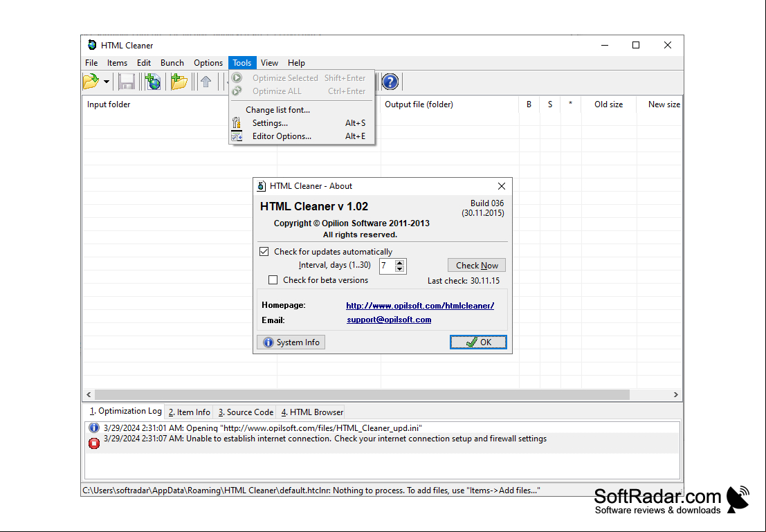Minimize the HTML Cleaner main window
Viewport: 766px width, 532px height.
click(x=605, y=45)
